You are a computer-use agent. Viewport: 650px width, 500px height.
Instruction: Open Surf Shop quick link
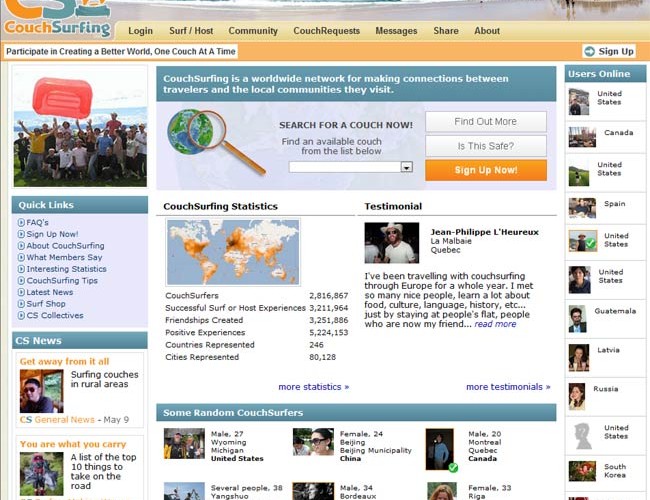[x=46, y=304]
